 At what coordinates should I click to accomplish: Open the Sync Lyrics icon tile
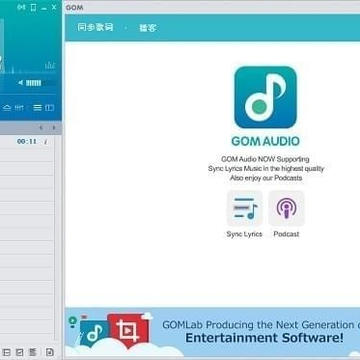point(245,208)
